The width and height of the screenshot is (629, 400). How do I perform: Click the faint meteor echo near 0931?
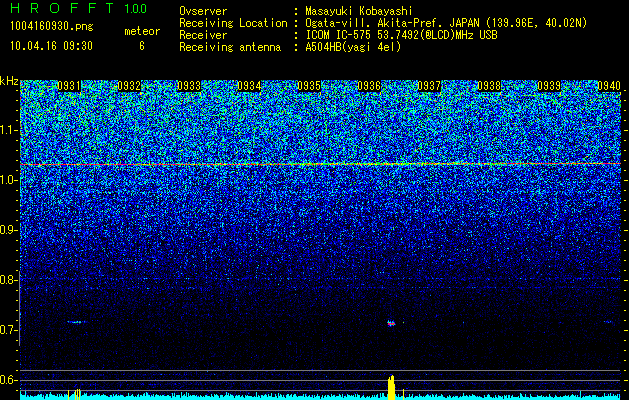point(76,322)
